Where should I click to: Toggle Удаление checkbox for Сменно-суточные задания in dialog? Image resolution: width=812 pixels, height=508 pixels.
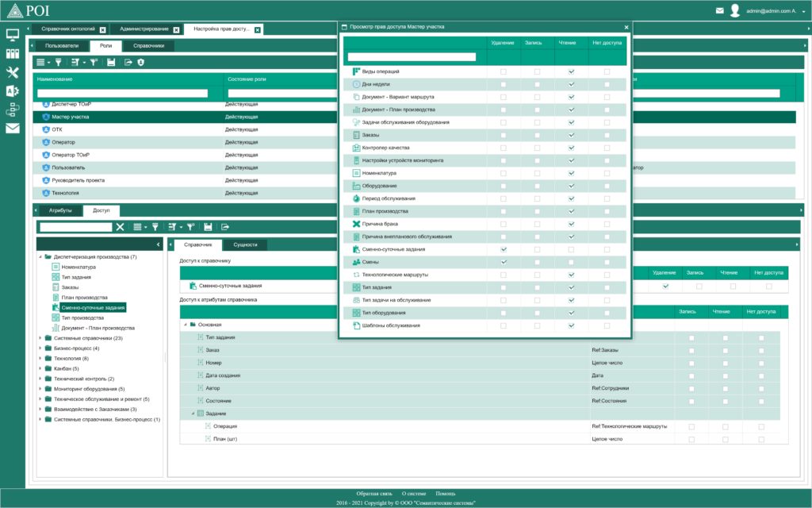point(504,249)
